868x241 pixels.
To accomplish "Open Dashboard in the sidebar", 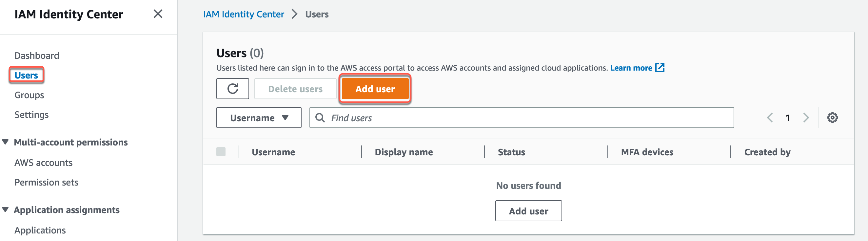I will tap(37, 55).
